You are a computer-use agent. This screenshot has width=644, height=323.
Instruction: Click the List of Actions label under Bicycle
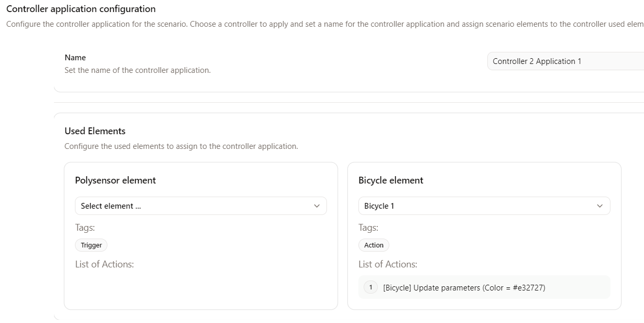coord(388,264)
